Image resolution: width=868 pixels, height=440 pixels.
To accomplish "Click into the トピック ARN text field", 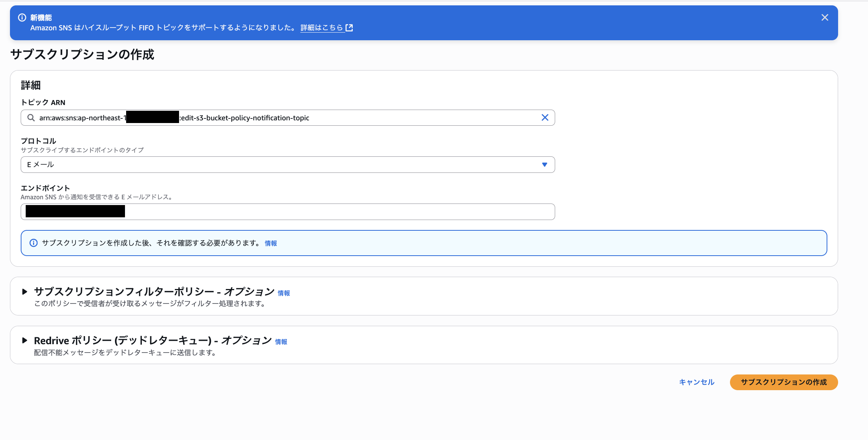I will [345, 118].
